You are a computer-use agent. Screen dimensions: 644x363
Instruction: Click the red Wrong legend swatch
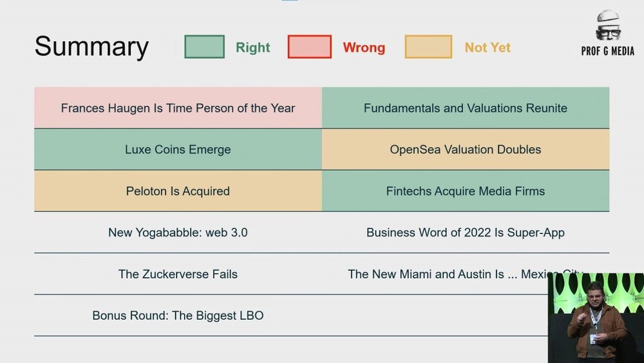309,47
